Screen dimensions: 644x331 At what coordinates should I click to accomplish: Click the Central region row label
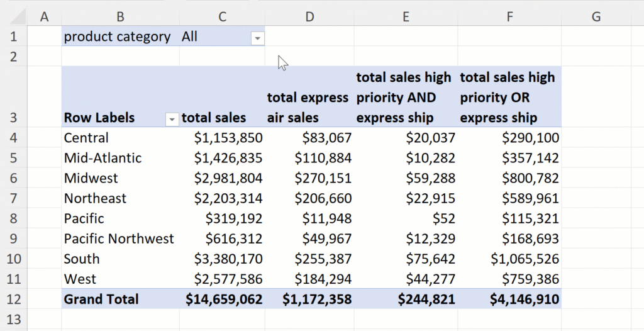[x=86, y=138]
